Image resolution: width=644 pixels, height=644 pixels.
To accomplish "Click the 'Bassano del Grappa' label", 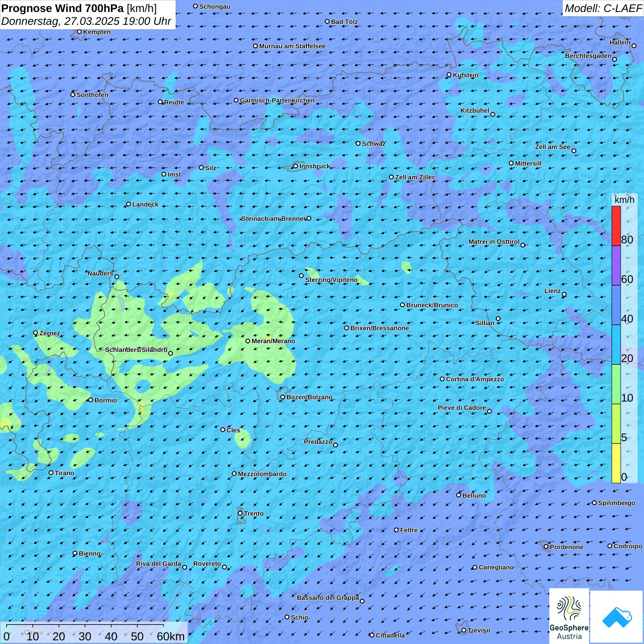I will 328,598.
